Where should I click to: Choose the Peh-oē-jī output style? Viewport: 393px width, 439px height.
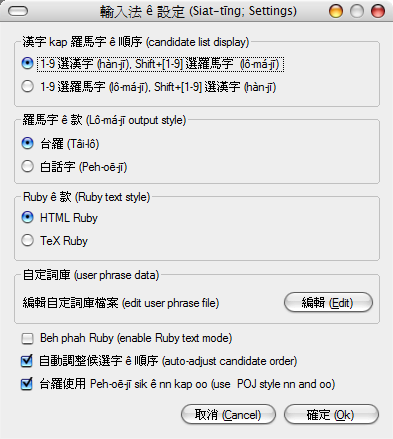pos(27,166)
